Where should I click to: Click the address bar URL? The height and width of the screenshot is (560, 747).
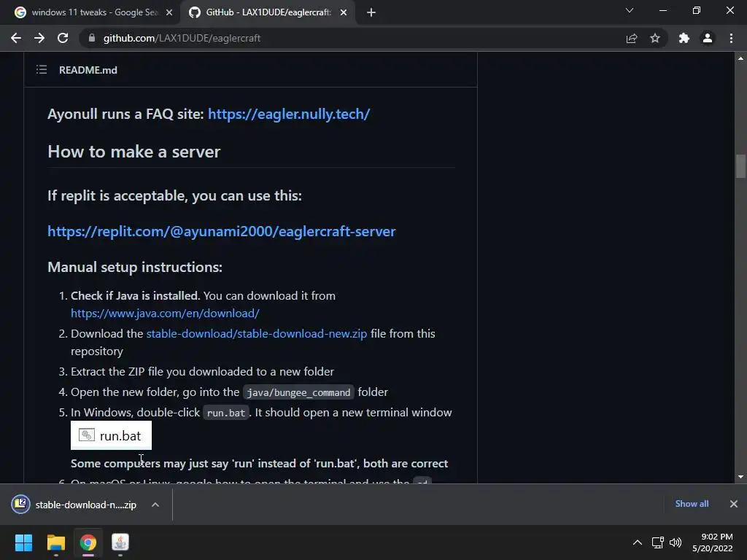tap(182, 38)
